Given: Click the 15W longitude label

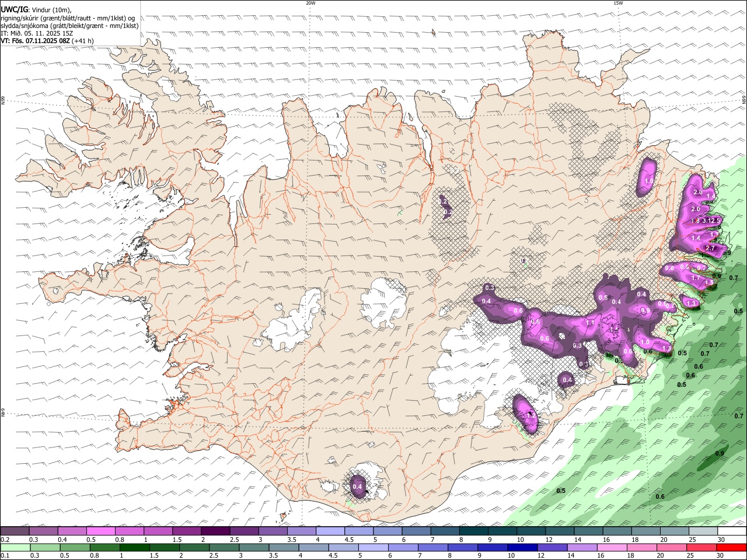Looking at the screenshot, I should click(618, 3).
